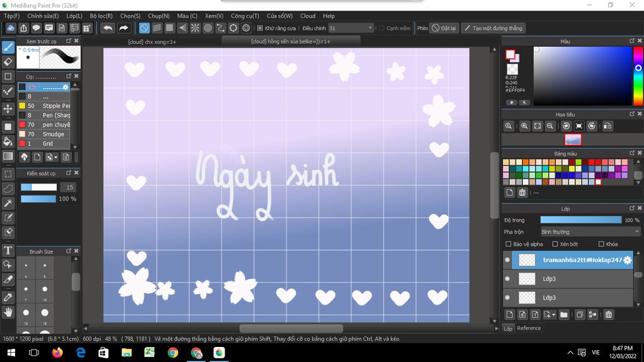
Task: Select the Gradient tool
Action: (8, 156)
